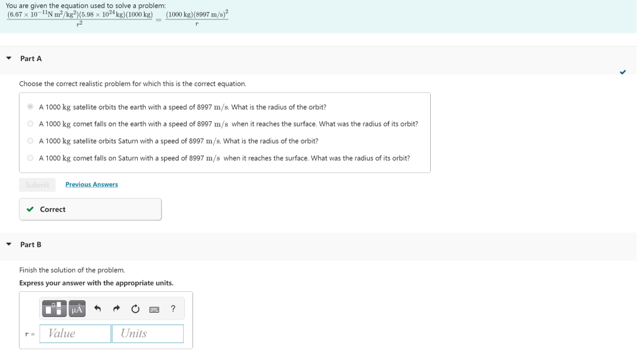Click the Units input field
Viewport: 644px width, 351px height.
pyautogui.click(x=148, y=333)
